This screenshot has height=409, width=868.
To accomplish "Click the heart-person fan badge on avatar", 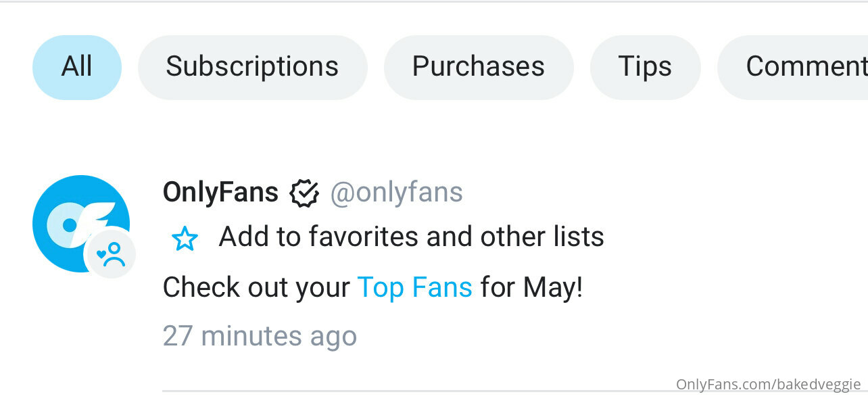I will click(110, 255).
